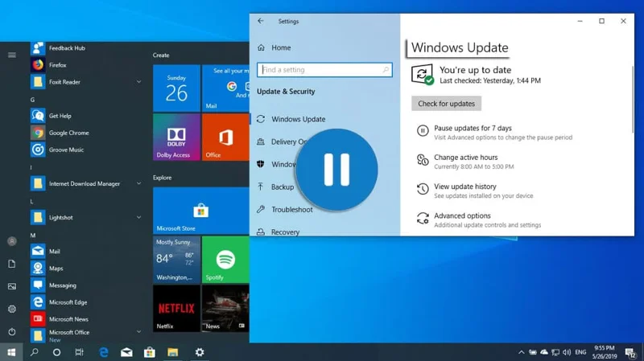
Task: Click the volume icon in system tray
Action: [x=567, y=352]
